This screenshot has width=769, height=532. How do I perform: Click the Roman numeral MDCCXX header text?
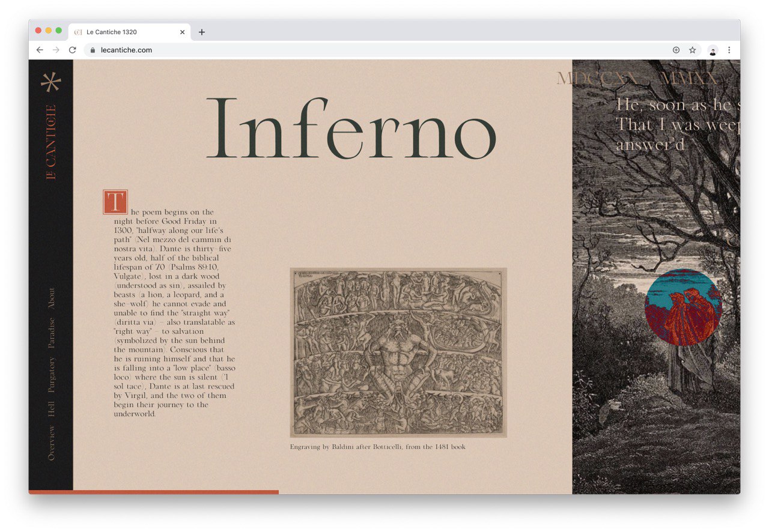pyautogui.click(x=597, y=78)
